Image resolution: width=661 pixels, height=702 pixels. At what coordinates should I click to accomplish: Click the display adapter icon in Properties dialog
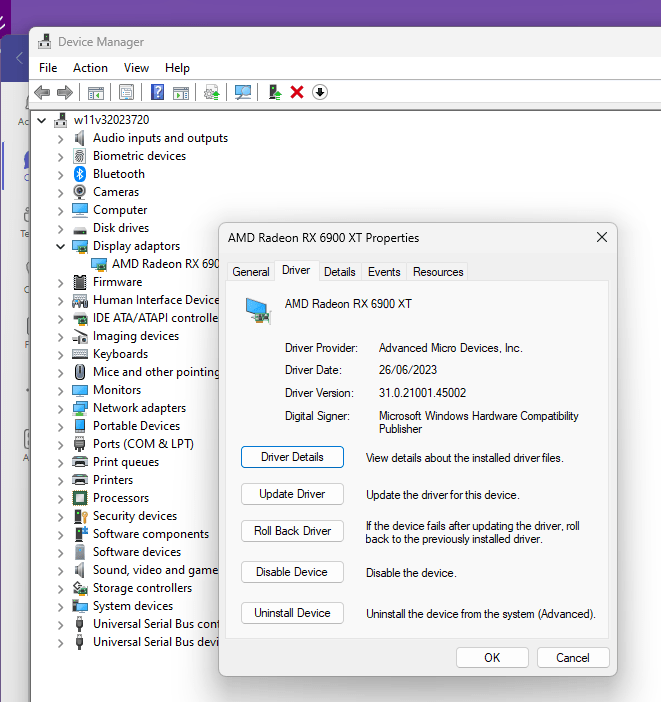tap(258, 311)
